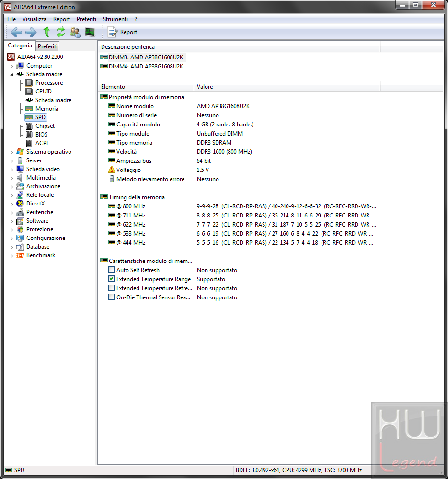Image resolution: width=448 pixels, height=479 pixels.
Task: Click the Server tower icon
Action: [x=20, y=160]
